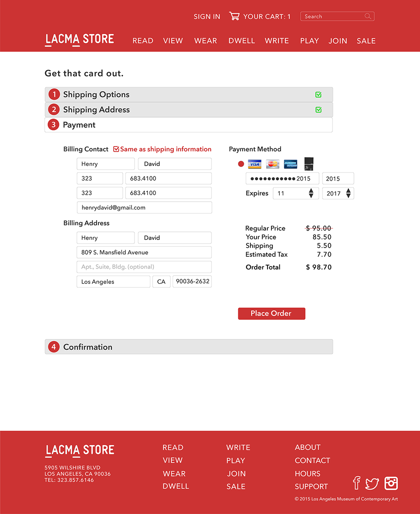420x514 pixels.
Task: Select the red payment method radio button
Action: point(241,164)
